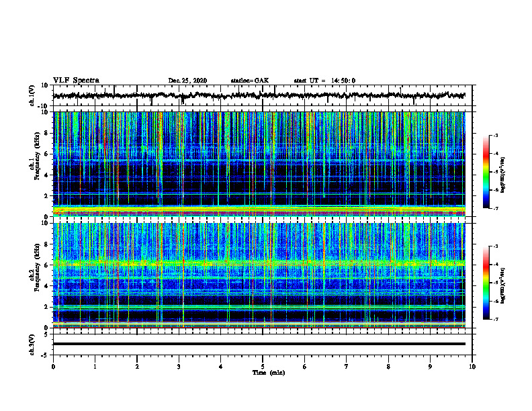This screenshot has width=532, height=411.
Task: Click time-axis tick label "6"
Action: pyautogui.click(x=305, y=367)
